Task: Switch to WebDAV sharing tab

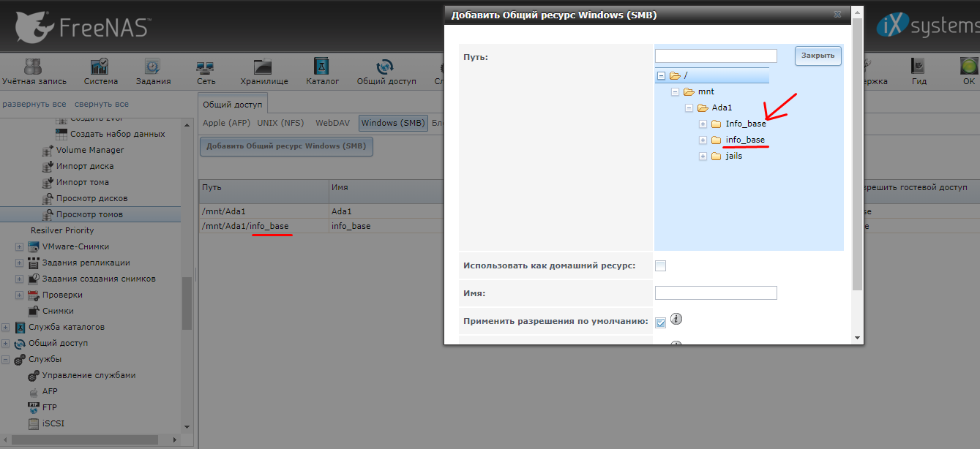Action: (333, 123)
